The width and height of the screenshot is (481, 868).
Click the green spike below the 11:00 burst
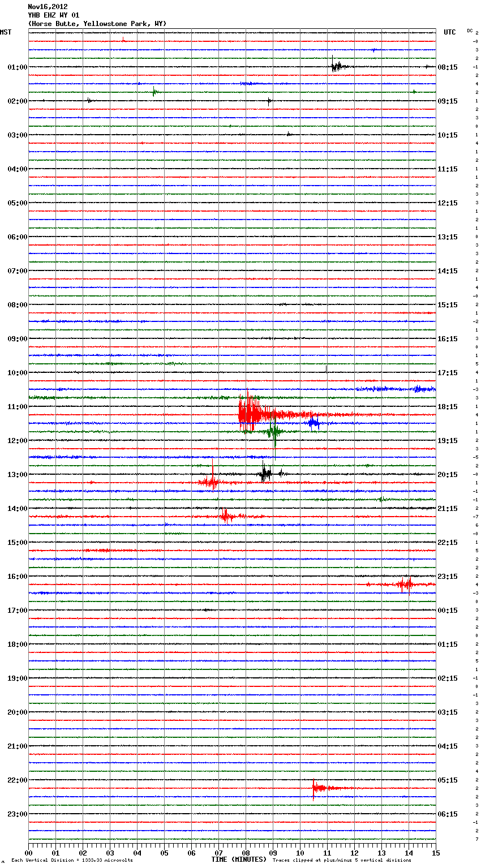pyautogui.click(x=275, y=431)
